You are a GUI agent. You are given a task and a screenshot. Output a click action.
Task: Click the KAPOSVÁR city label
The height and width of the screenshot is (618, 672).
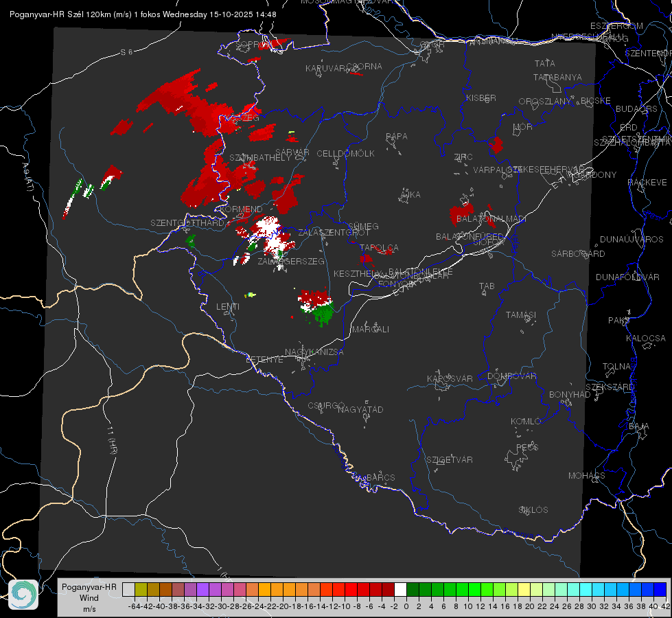coord(450,378)
